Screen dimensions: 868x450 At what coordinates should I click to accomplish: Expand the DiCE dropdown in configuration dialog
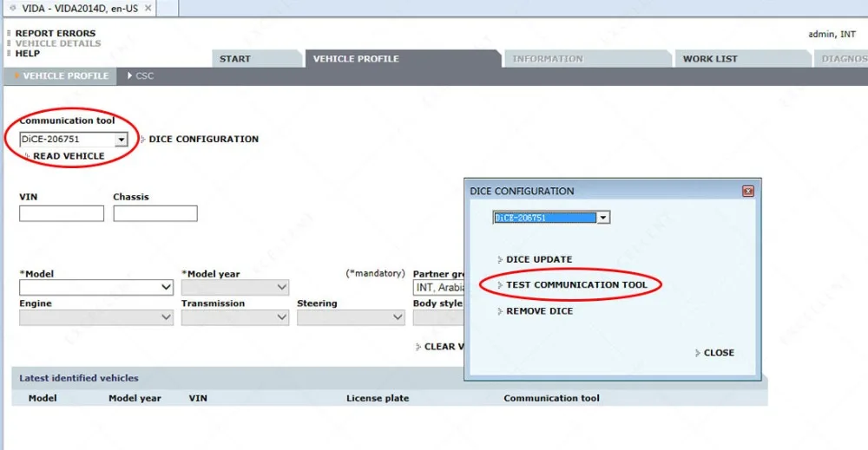tap(603, 218)
